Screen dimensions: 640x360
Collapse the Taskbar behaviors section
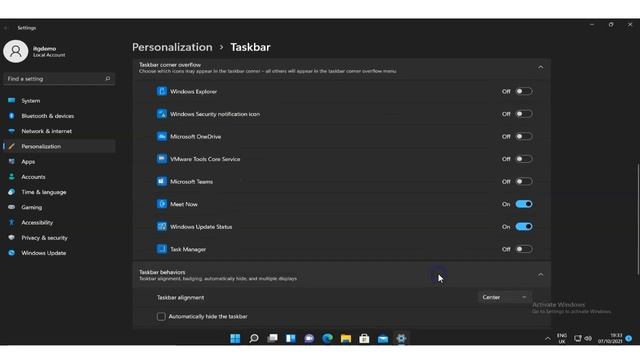[540, 275]
